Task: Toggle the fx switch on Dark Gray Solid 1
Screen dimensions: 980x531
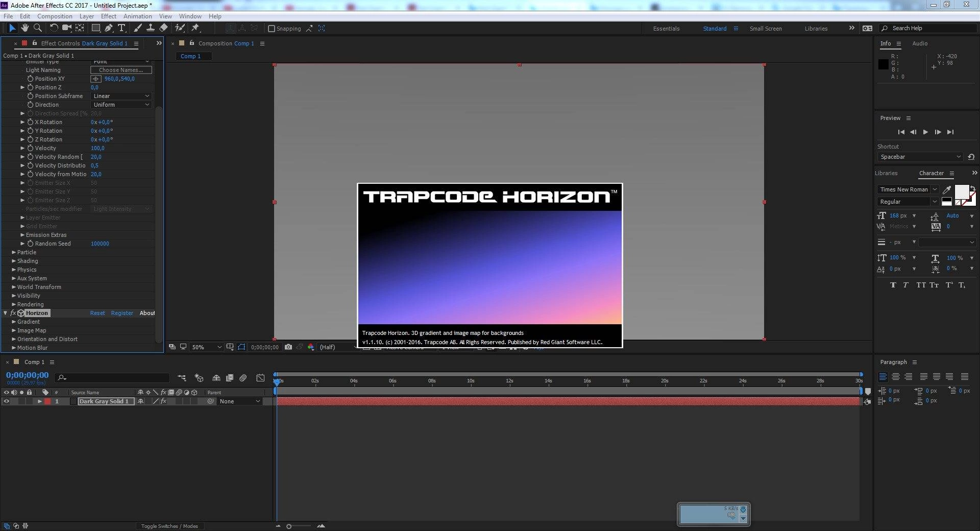Action: pos(163,401)
